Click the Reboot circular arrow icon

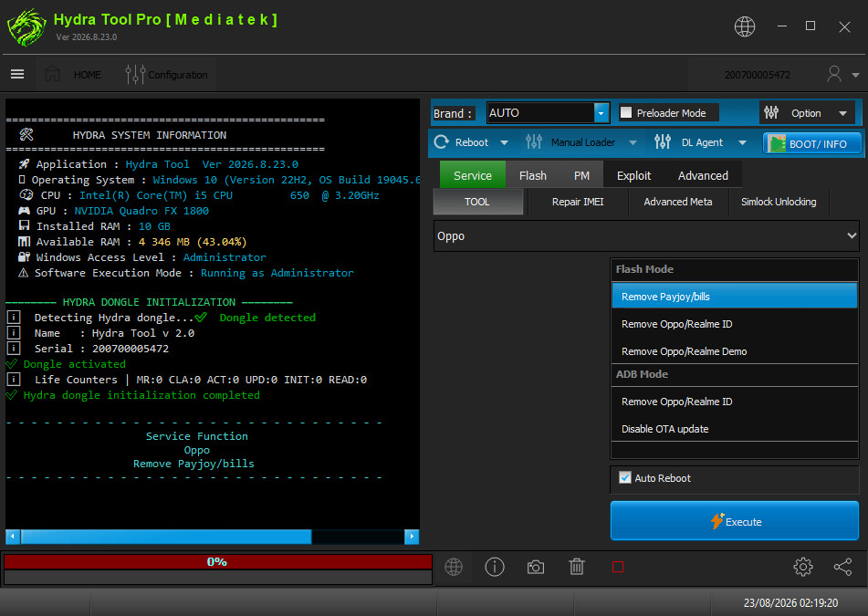441,142
